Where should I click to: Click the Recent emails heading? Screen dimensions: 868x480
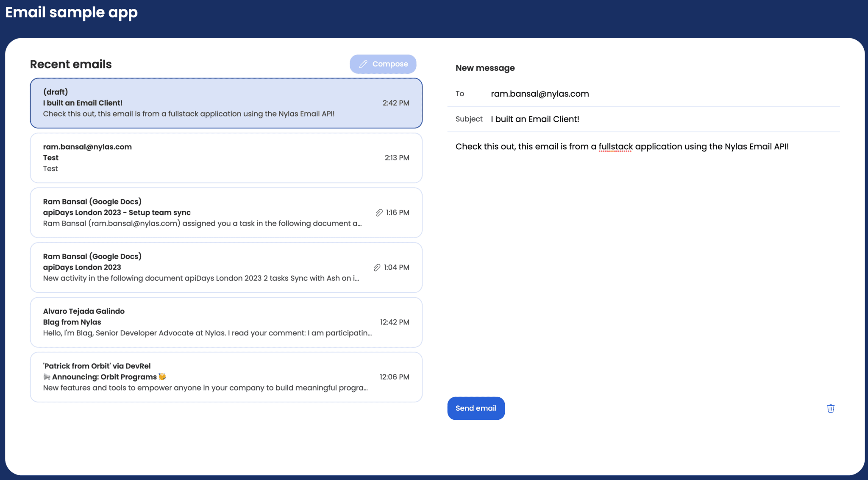[x=71, y=64]
